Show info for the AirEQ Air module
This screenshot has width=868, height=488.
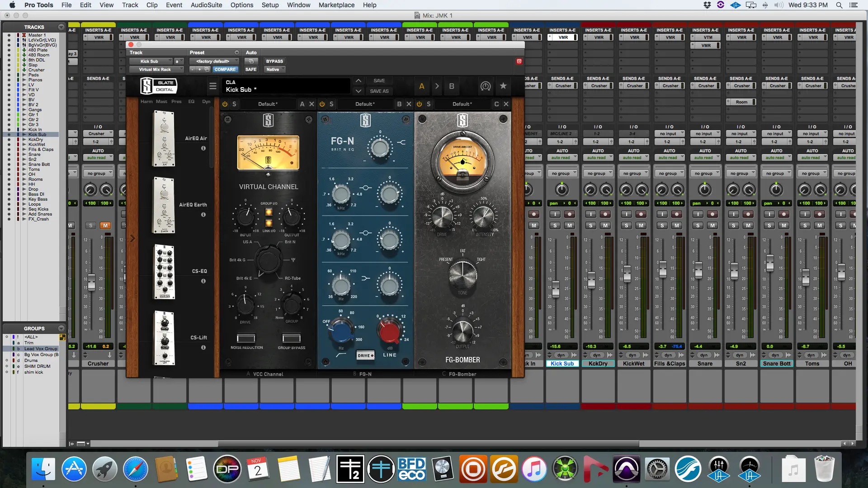(x=203, y=148)
